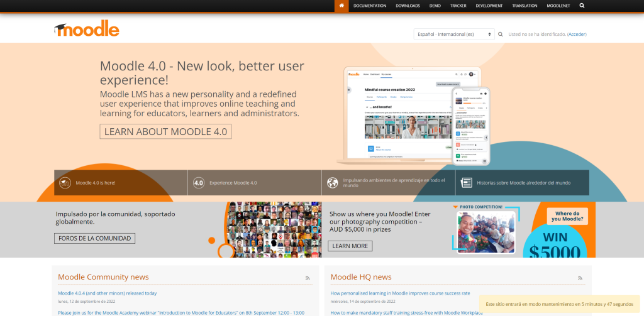Click the Where do you Moodle? badge
This screenshot has height=316, width=644.
pos(567,216)
